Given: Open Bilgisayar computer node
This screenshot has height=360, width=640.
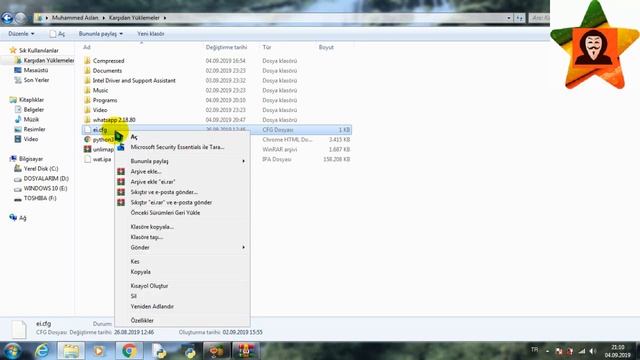Looking at the screenshot, I should tap(31, 159).
